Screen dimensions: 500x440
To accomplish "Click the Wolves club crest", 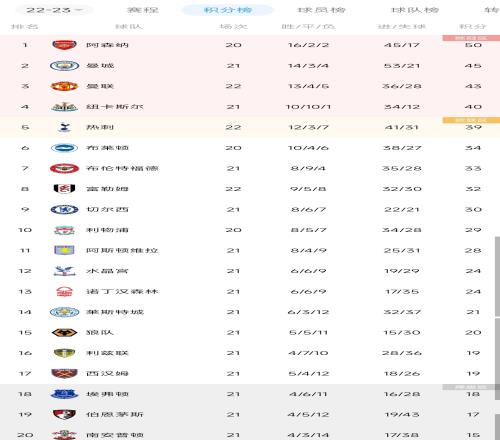I will [x=64, y=333].
